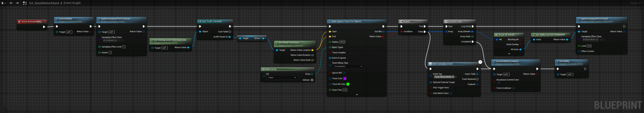Open Pawn dropdown in Make Array
This screenshot has height=113, width=644.
(282, 78)
